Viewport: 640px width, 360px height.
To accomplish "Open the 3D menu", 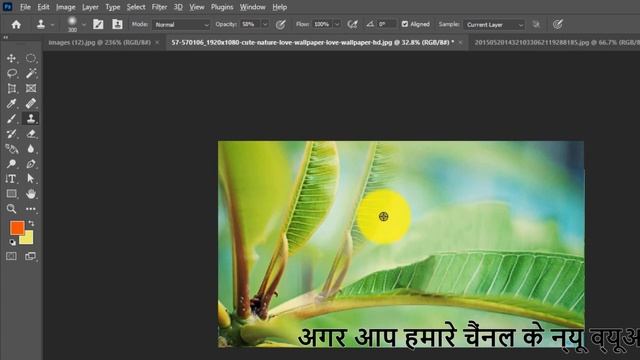I will tap(178, 7).
